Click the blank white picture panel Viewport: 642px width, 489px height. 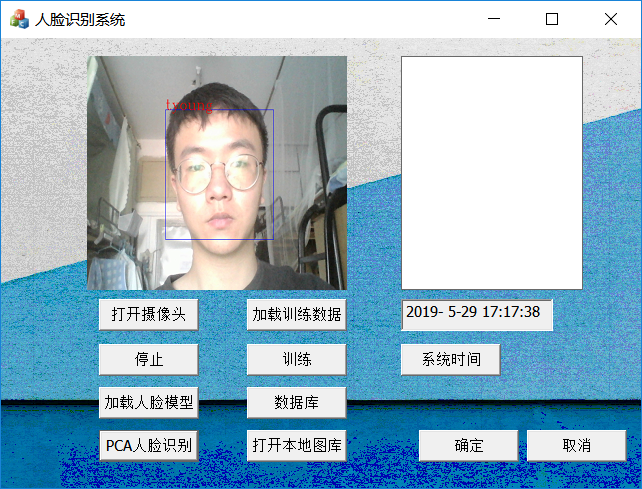coord(492,173)
